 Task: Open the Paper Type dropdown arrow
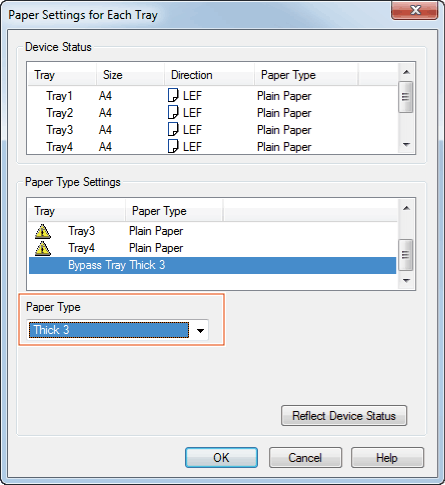pyautogui.click(x=200, y=330)
